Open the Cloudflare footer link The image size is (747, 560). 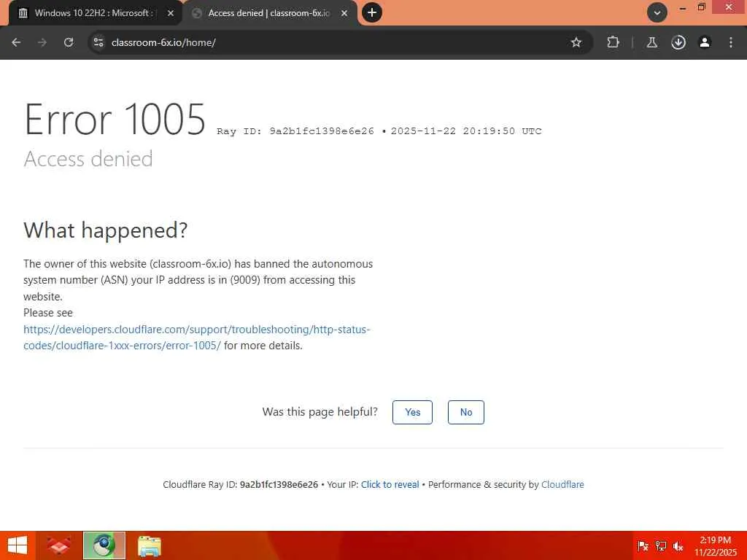[x=562, y=485]
